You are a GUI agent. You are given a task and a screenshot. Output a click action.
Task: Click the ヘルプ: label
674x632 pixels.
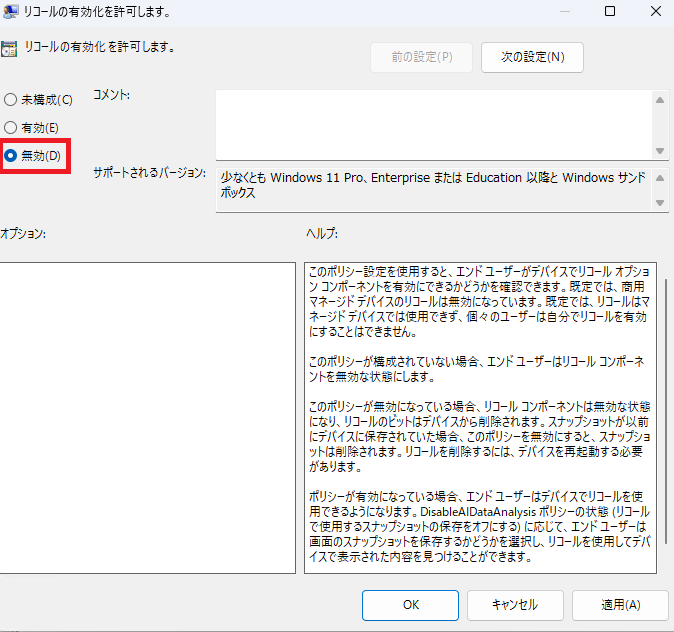[322, 233]
